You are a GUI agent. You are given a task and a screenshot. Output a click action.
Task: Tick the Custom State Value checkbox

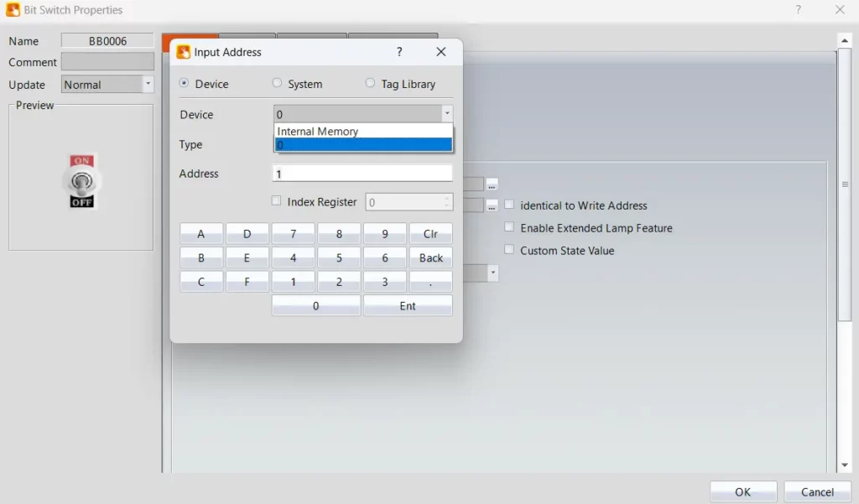pyautogui.click(x=509, y=250)
